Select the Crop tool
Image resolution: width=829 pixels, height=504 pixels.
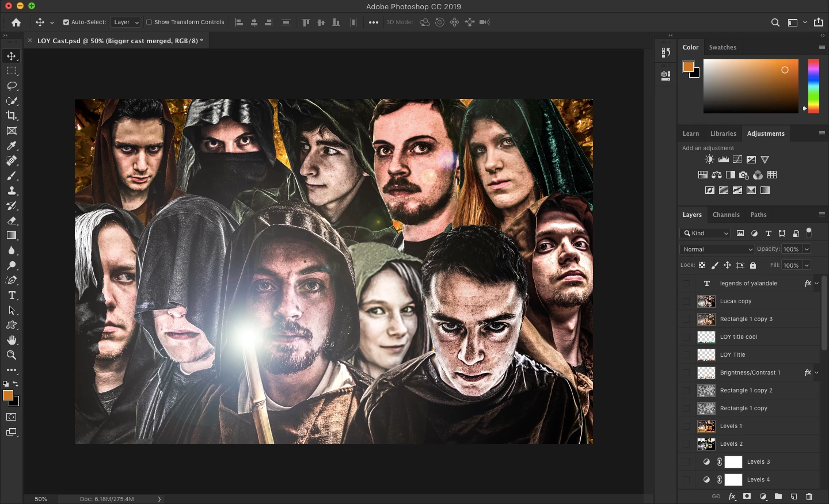coord(12,116)
